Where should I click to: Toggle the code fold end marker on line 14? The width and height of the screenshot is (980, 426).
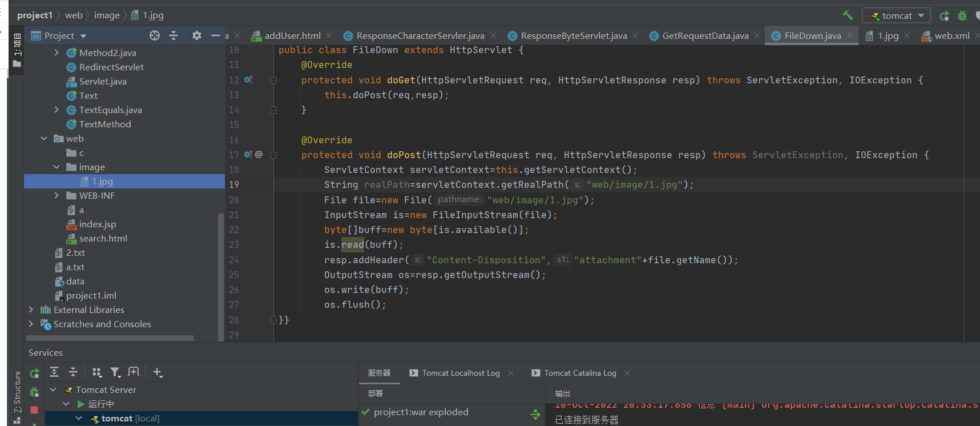tap(273, 110)
